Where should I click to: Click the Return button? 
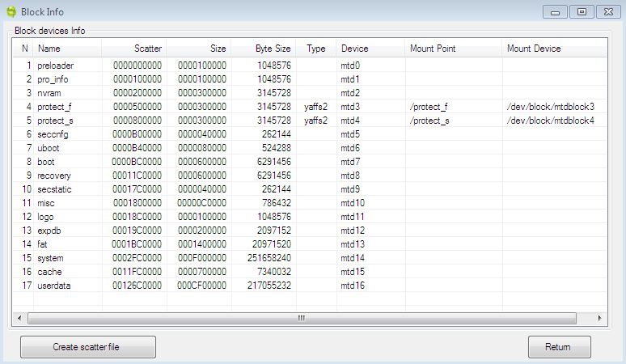pyautogui.click(x=560, y=347)
